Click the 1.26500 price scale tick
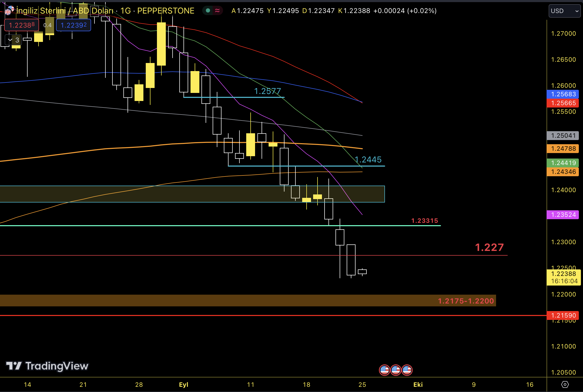Image resolution: width=583 pixels, height=392 pixels. (563, 60)
